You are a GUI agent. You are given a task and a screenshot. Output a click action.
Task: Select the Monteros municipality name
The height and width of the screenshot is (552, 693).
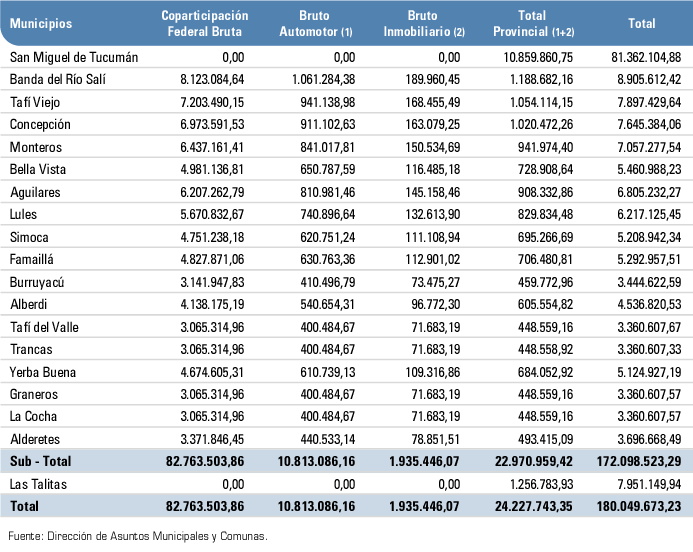point(35,146)
